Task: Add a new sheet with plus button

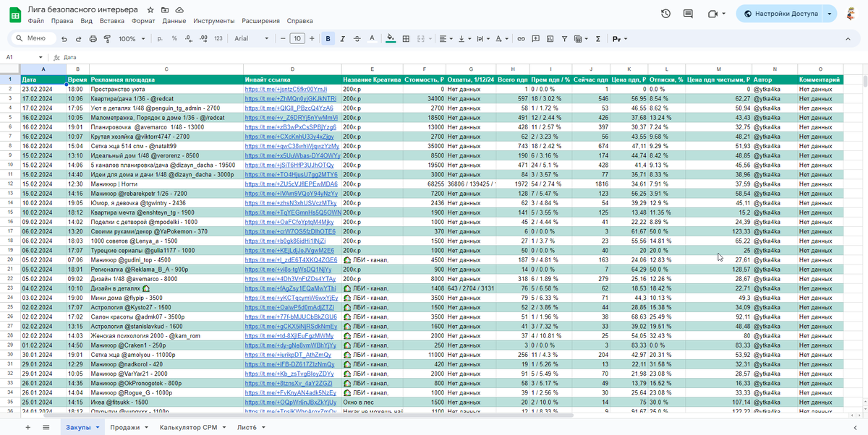Action: [x=28, y=427]
